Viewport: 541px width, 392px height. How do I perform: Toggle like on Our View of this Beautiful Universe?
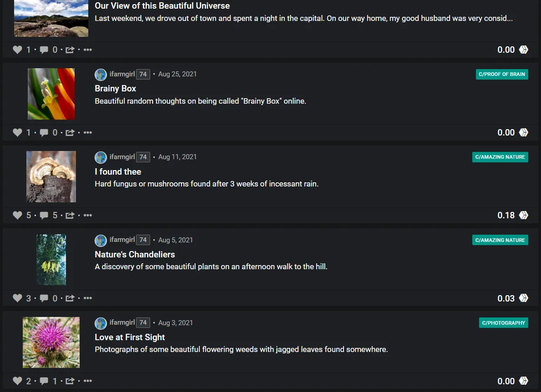pyautogui.click(x=17, y=50)
